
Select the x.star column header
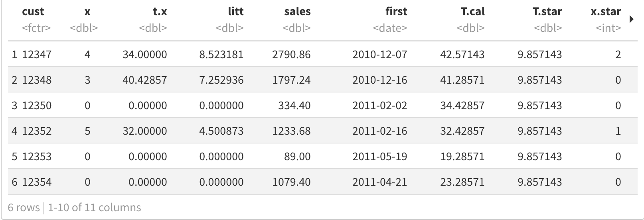point(605,12)
